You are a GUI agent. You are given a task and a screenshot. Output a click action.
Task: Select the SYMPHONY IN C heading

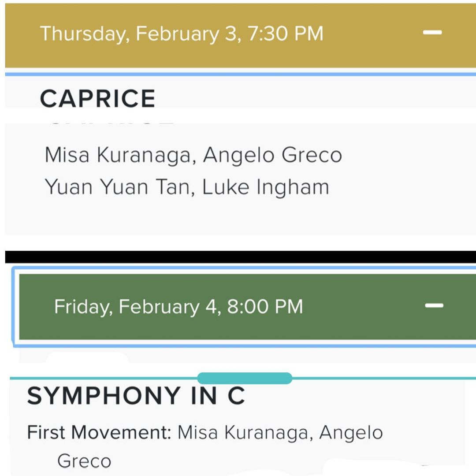[x=136, y=395]
